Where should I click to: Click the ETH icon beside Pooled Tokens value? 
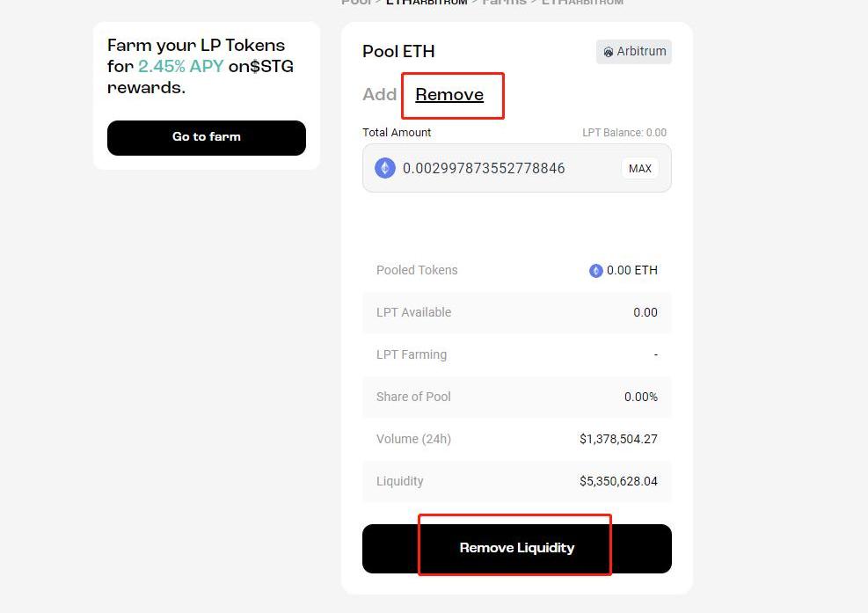[595, 271]
